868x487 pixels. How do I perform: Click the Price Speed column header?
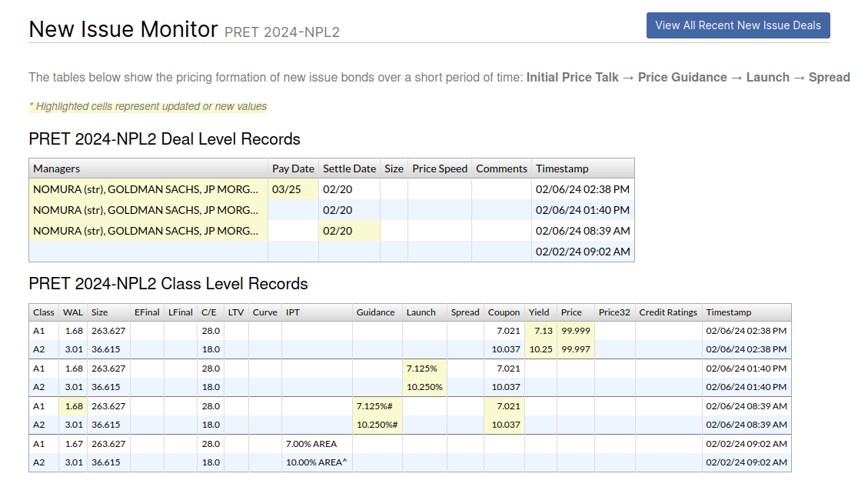439,168
